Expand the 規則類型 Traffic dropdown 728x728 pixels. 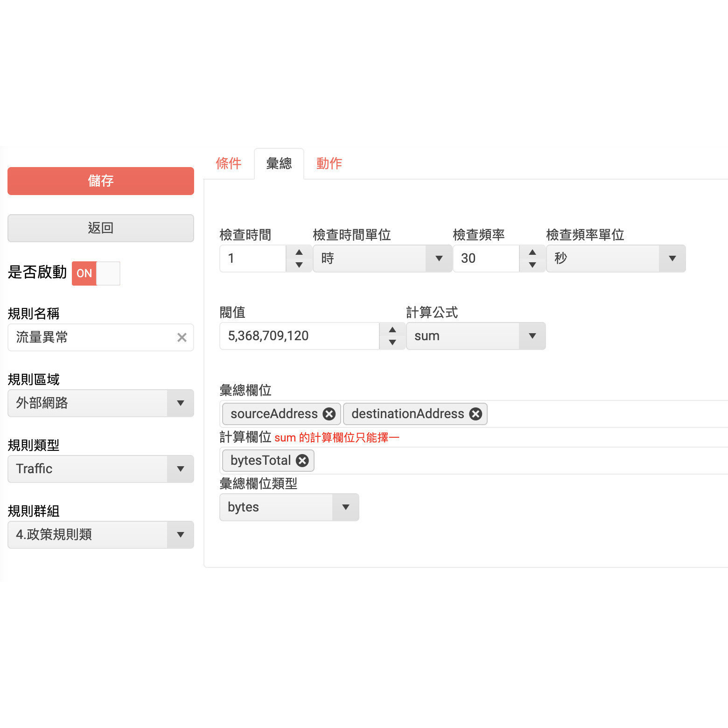point(181,469)
